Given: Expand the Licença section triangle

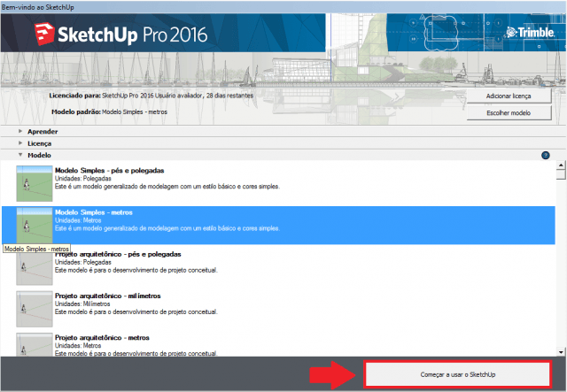Looking at the screenshot, I should coord(20,143).
